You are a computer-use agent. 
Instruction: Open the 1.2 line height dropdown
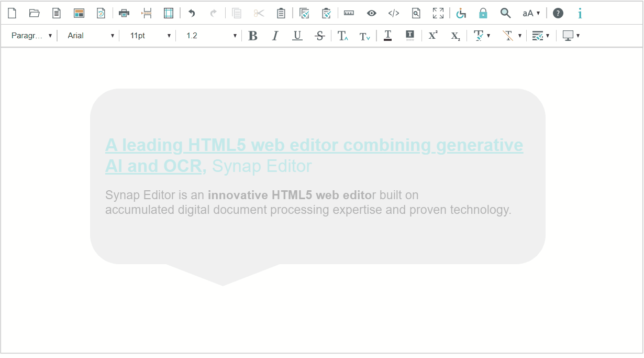[210, 36]
